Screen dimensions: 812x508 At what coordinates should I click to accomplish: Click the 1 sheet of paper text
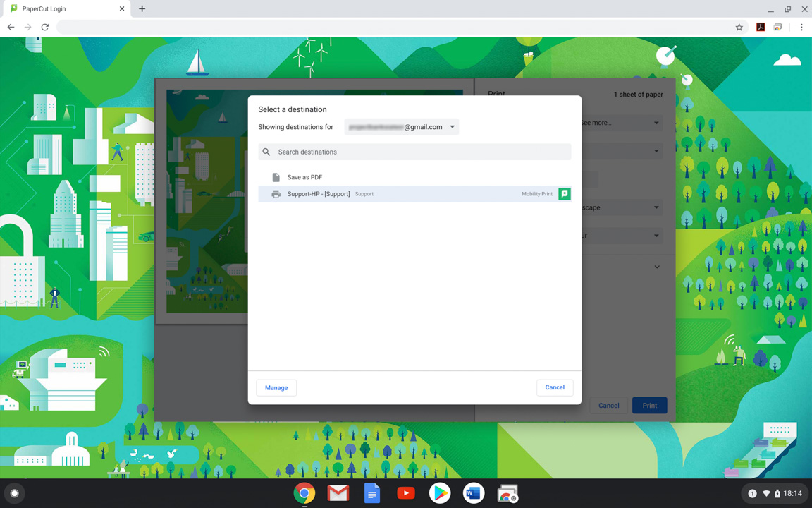click(638, 95)
